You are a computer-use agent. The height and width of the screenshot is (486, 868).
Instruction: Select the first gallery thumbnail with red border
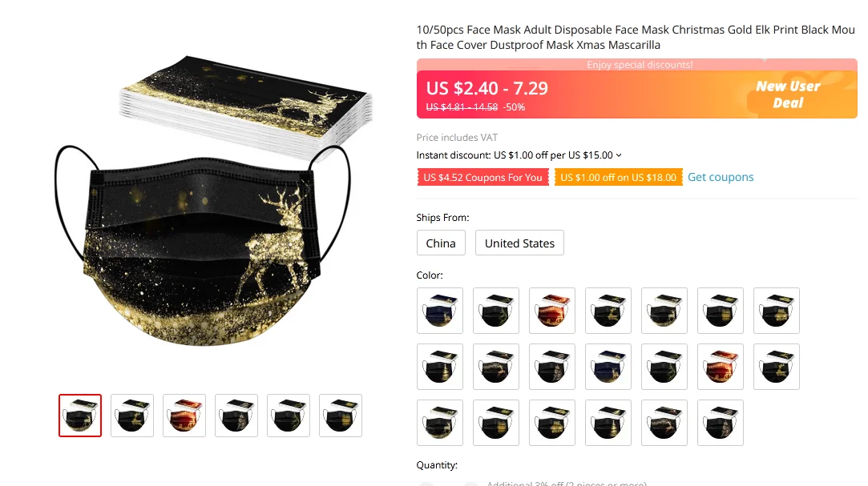coord(80,416)
